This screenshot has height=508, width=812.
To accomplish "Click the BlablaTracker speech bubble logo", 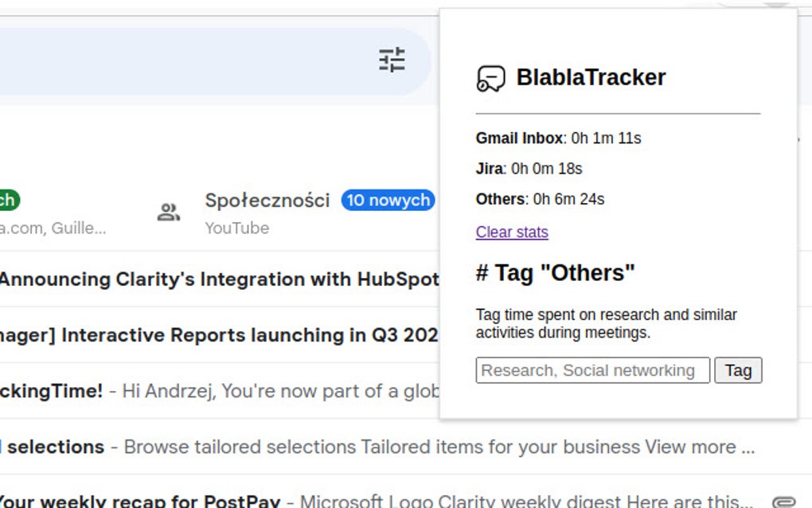I will click(x=490, y=79).
